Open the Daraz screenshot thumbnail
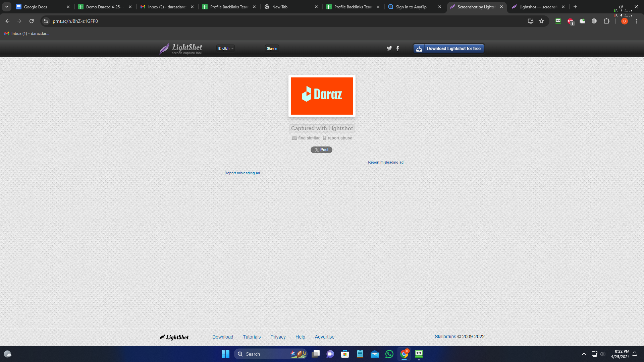Image resolution: width=644 pixels, height=362 pixels. click(x=322, y=96)
